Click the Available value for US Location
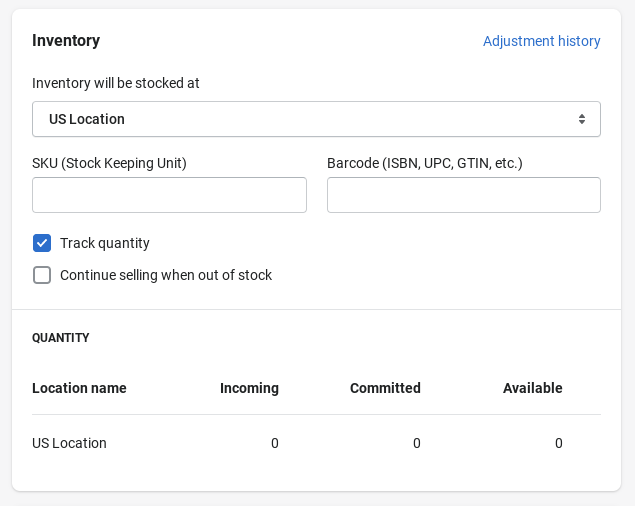This screenshot has width=635, height=506. click(x=558, y=443)
